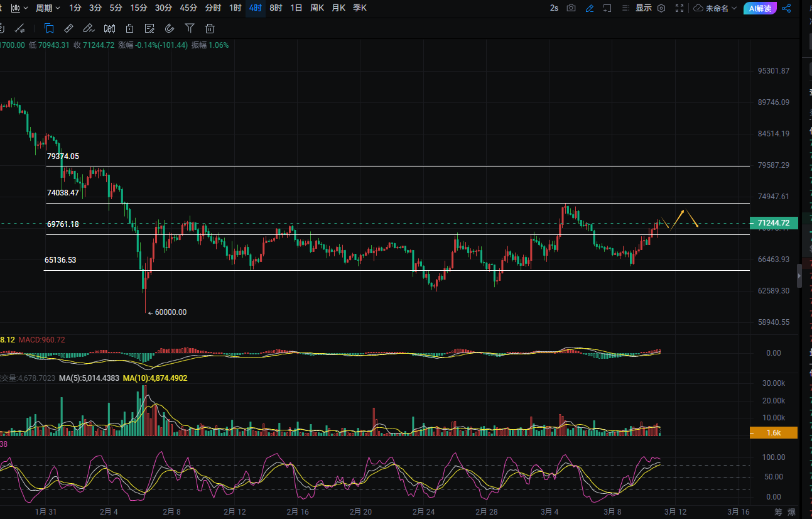Image resolution: width=812 pixels, height=519 pixels.
Task: Click the camera screenshot icon
Action: [x=571, y=8]
